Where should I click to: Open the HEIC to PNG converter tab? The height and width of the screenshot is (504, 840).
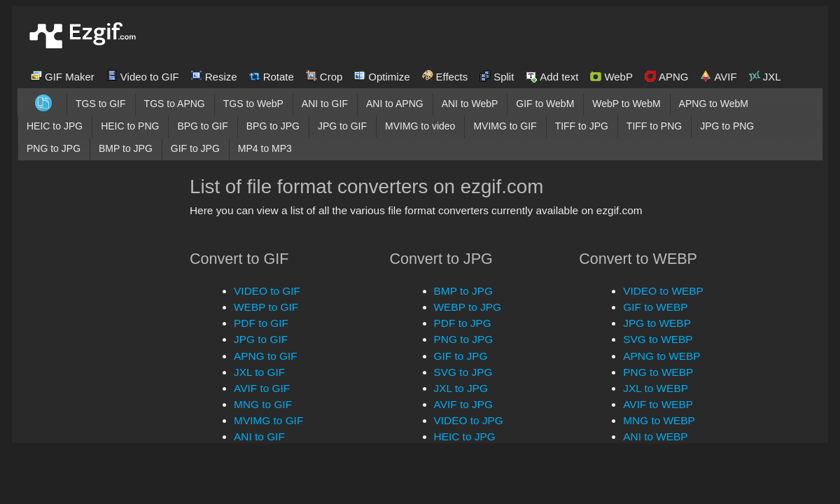[x=129, y=126]
